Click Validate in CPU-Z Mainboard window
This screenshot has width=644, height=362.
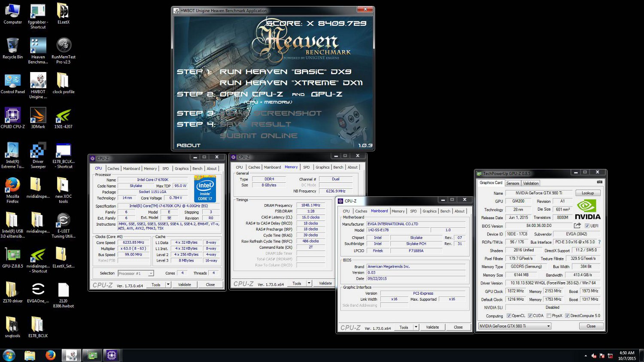pyautogui.click(x=432, y=327)
